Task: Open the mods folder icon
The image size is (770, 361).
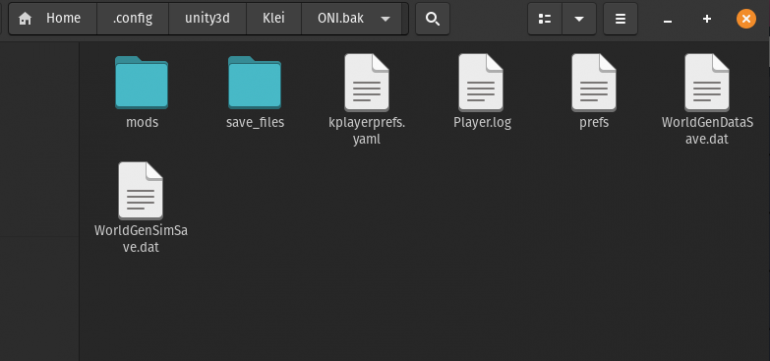Action: (x=141, y=82)
